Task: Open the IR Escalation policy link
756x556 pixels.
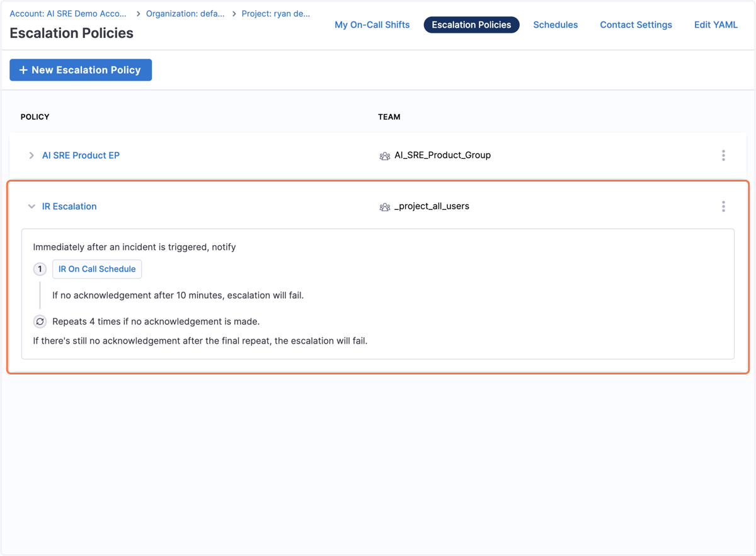Action: coord(69,206)
